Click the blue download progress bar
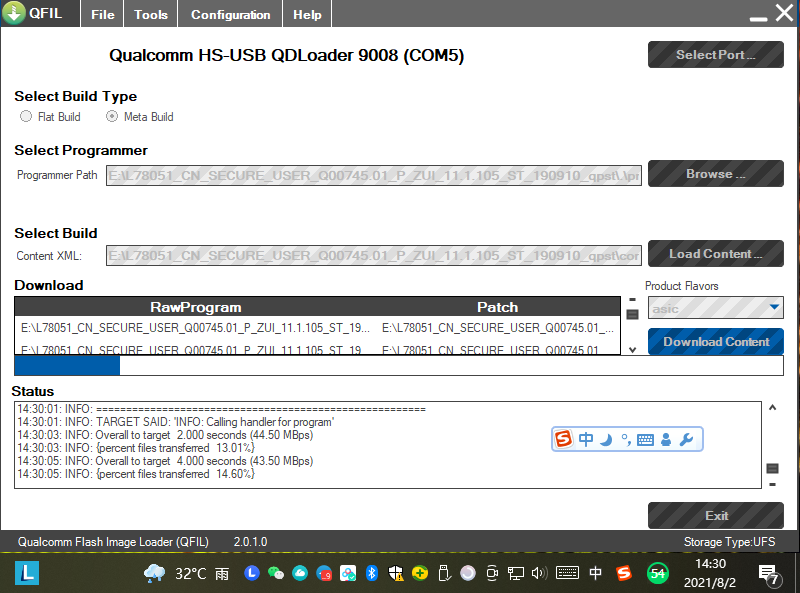 pyautogui.click(x=399, y=365)
